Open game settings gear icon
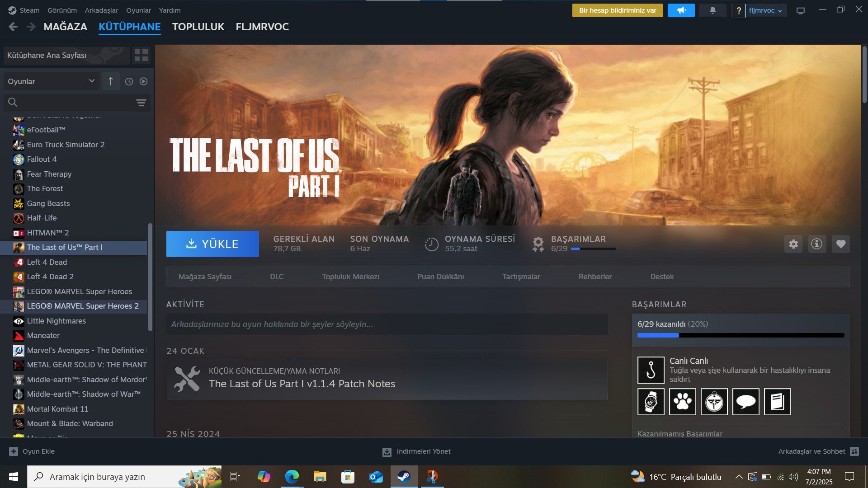868x488 pixels. click(793, 244)
